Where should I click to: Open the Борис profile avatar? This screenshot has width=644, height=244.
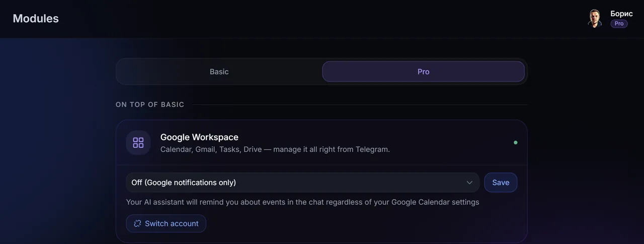point(595,19)
